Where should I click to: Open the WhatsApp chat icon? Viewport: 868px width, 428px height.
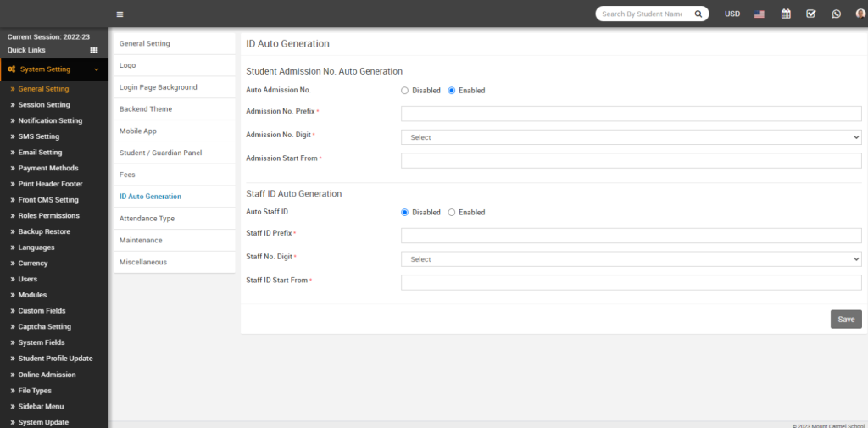[837, 14]
